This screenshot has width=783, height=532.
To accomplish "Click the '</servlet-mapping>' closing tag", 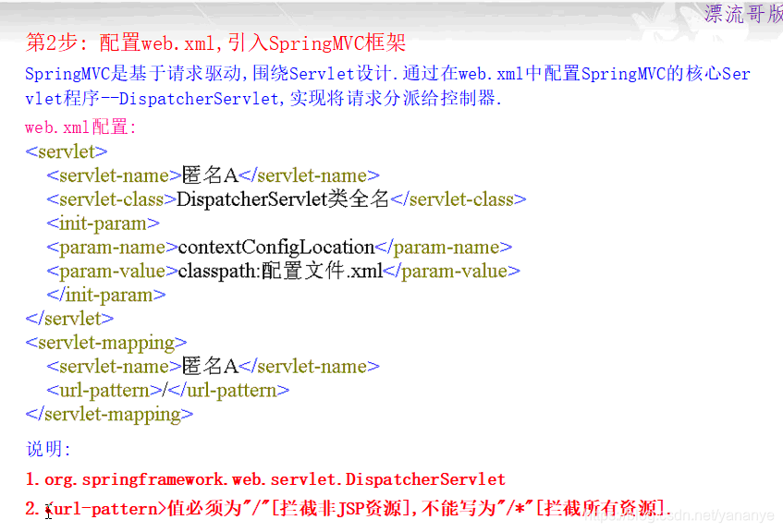I will [x=109, y=414].
